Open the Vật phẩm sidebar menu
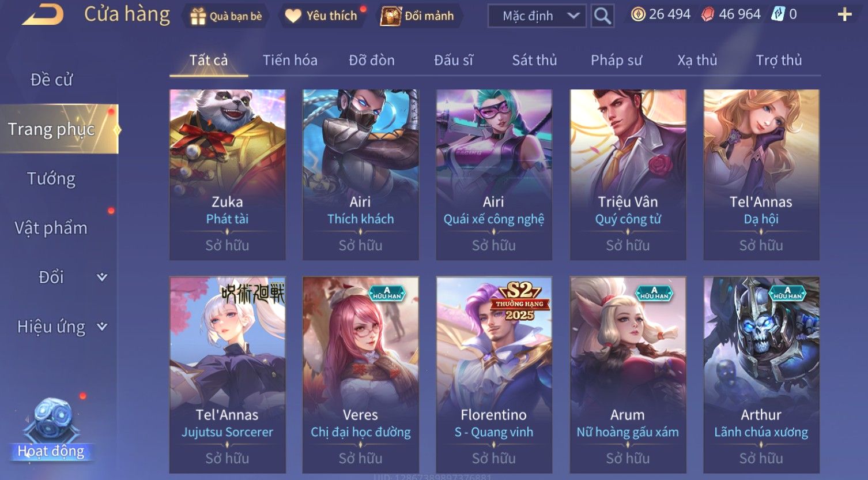The width and height of the screenshot is (868, 480). tap(51, 228)
